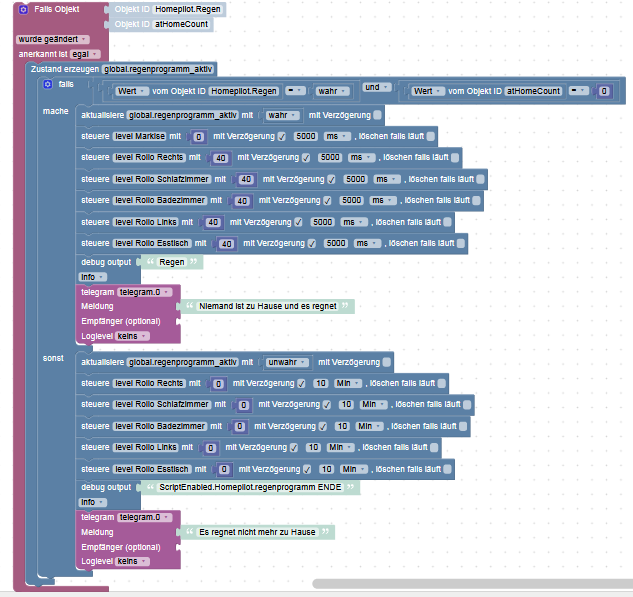Toggle Verzögerung checkbox for level Markise

pyautogui.click(x=282, y=137)
